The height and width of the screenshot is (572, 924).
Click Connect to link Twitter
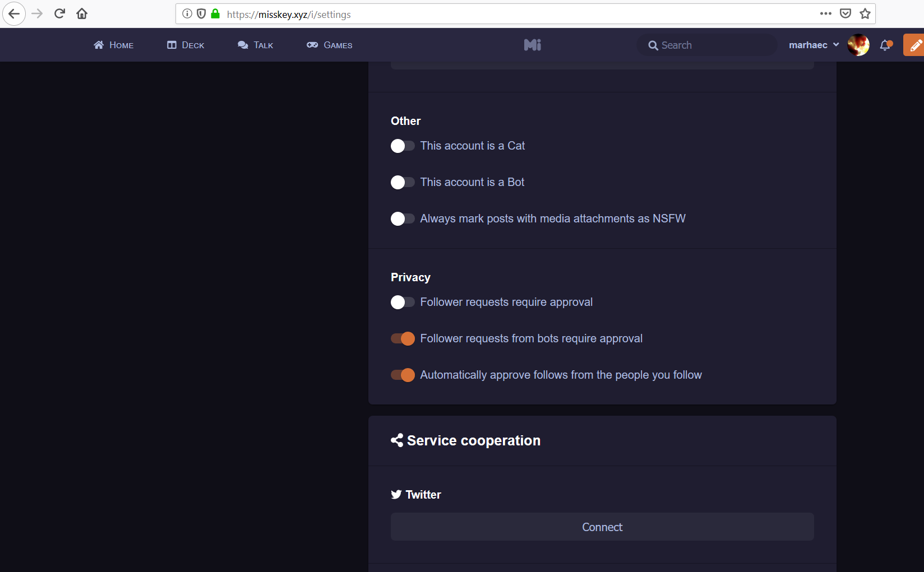pos(602,527)
